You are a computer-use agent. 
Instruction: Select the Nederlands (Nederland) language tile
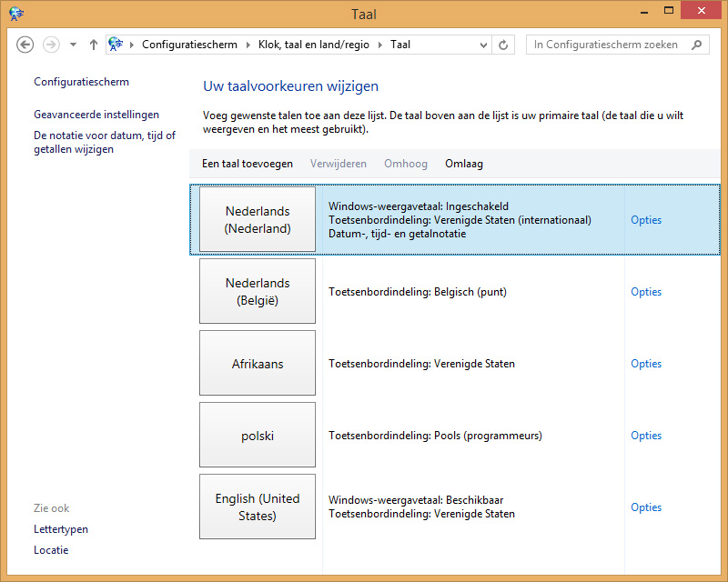point(258,219)
